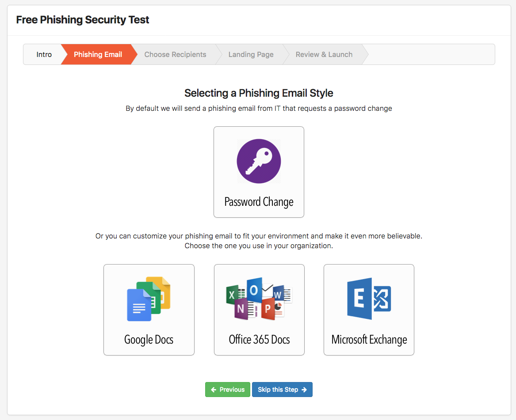Viewport: 516px width, 420px height.
Task: Open the Choose Recipients step
Action: tap(175, 54)
